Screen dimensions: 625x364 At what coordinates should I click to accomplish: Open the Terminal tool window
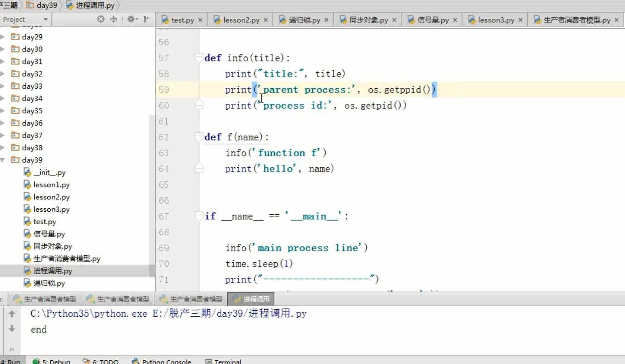tap(223, 361)
